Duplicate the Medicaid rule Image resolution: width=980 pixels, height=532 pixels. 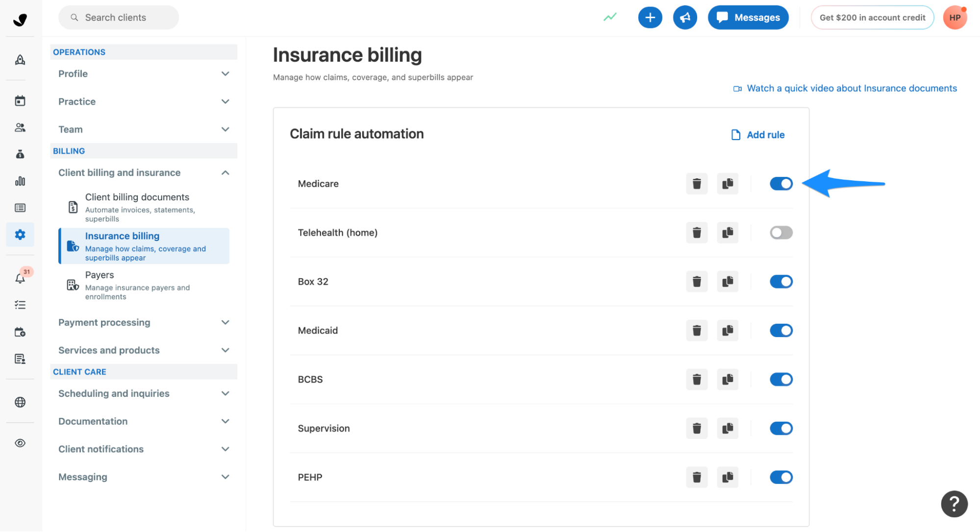[x=728, y=331]
